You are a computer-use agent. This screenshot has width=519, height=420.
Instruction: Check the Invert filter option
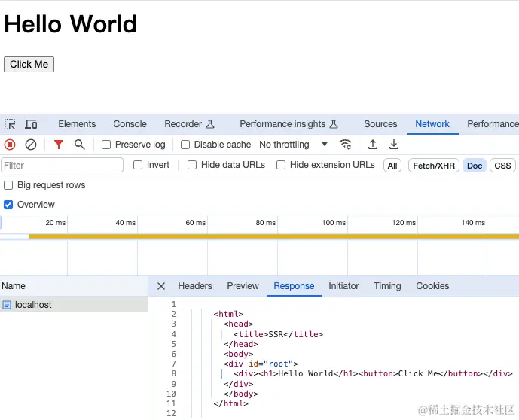pyautogui.click(x=138, y=165)
